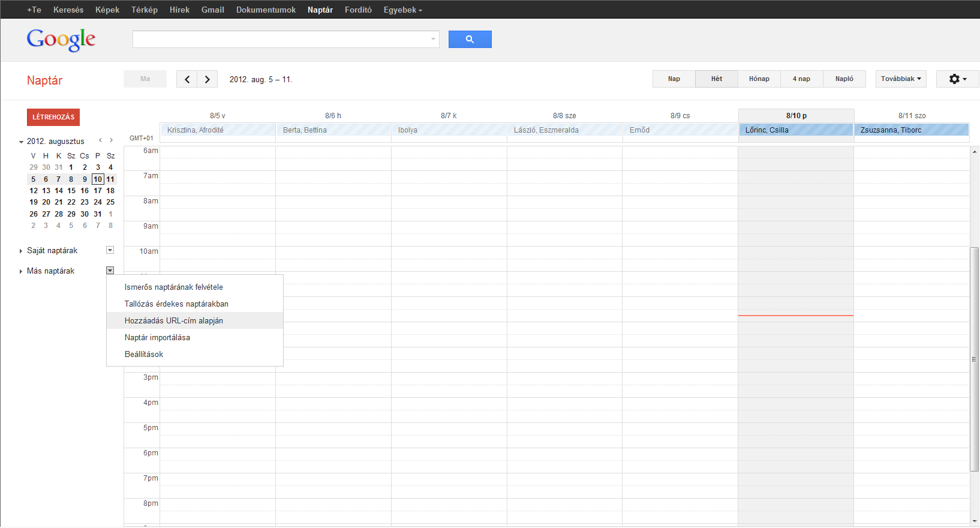Image resolution: width=980 pixels, height=528 pixels.
Task: Switch to Nap view
Action: [x=674, y=79]
